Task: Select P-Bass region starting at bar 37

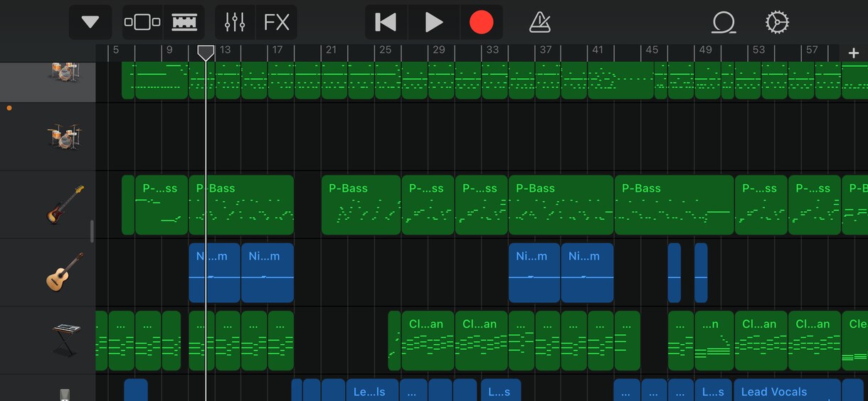Action: coord(561,205)
